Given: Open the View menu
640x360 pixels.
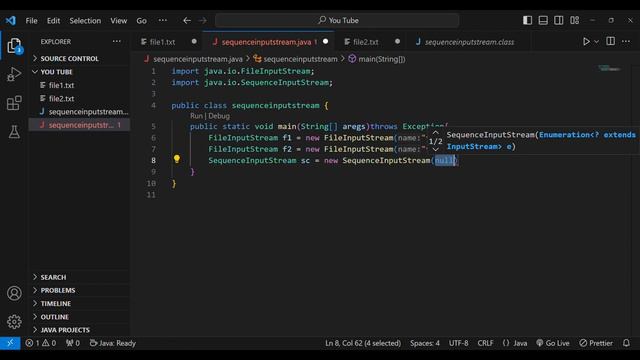Looking at the screenshot, I should point(119,20).
